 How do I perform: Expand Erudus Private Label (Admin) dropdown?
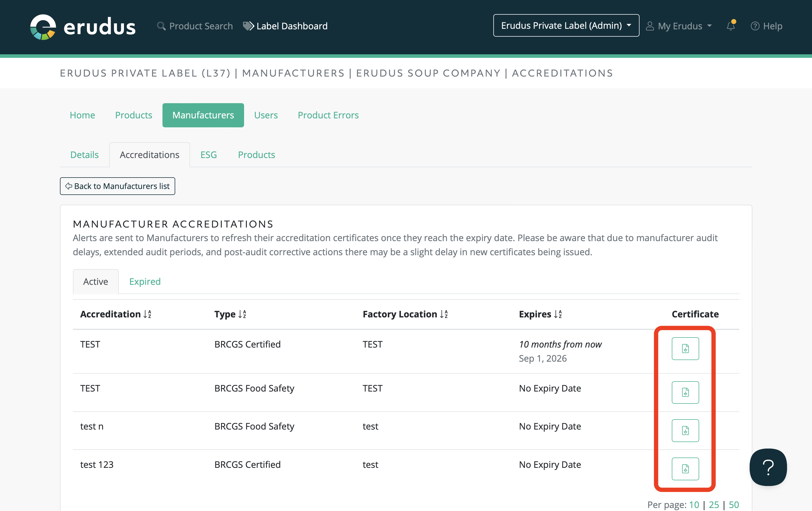(566, 26)
